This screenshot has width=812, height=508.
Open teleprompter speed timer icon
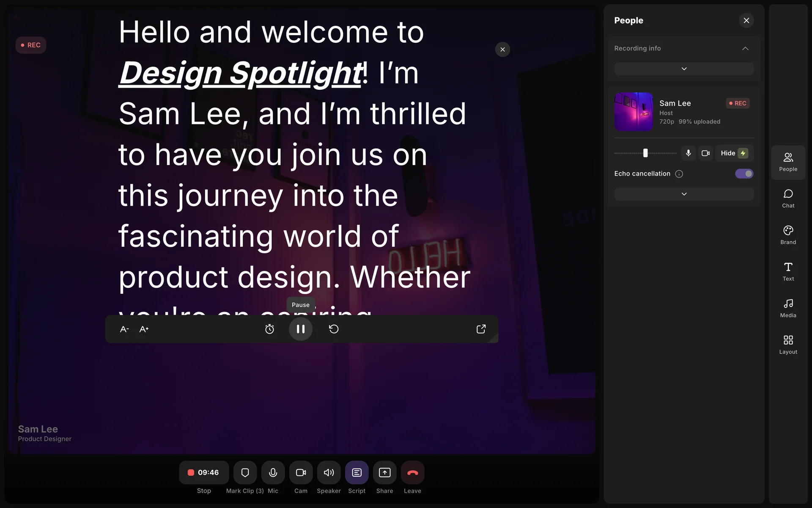pyautogui.click(x=269, y=329)
